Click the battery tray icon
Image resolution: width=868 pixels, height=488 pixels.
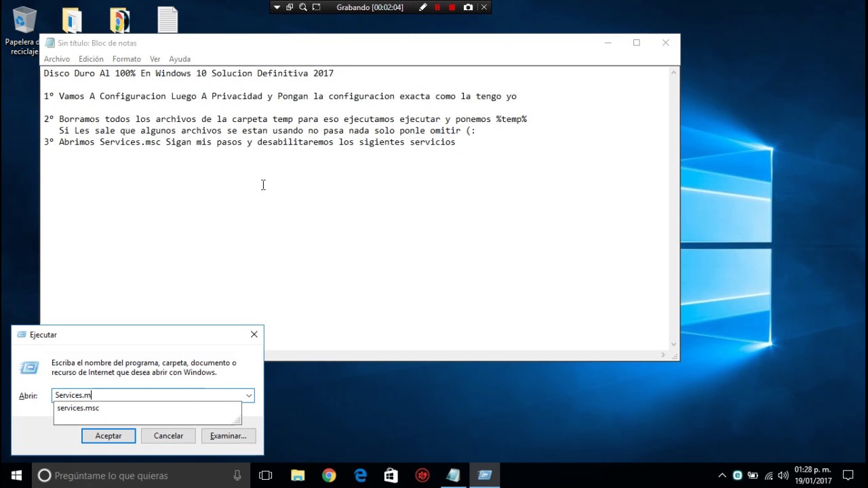(x=753, y=475)
